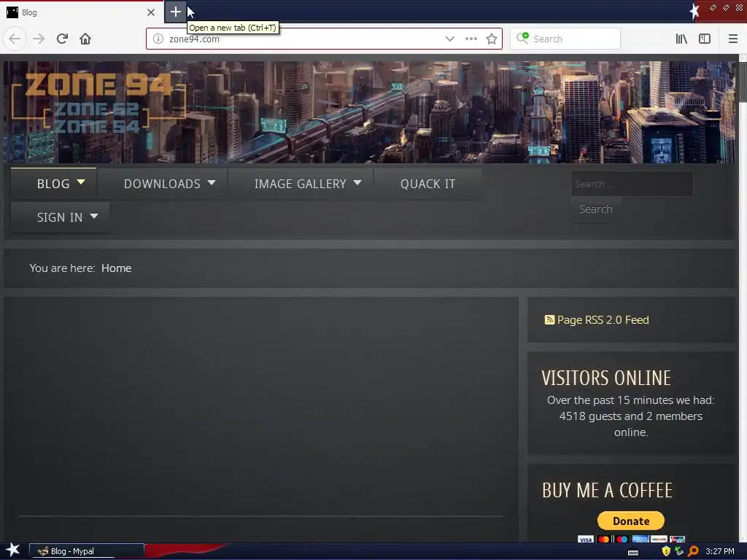Open the orange magnifier tray icon

click(693, 551)
